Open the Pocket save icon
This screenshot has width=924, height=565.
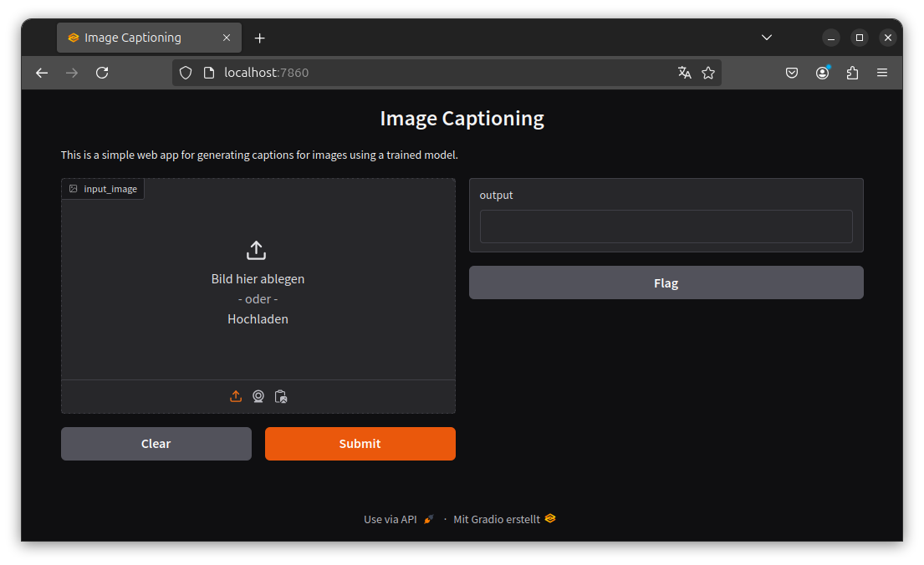click(x=791, y=73)
